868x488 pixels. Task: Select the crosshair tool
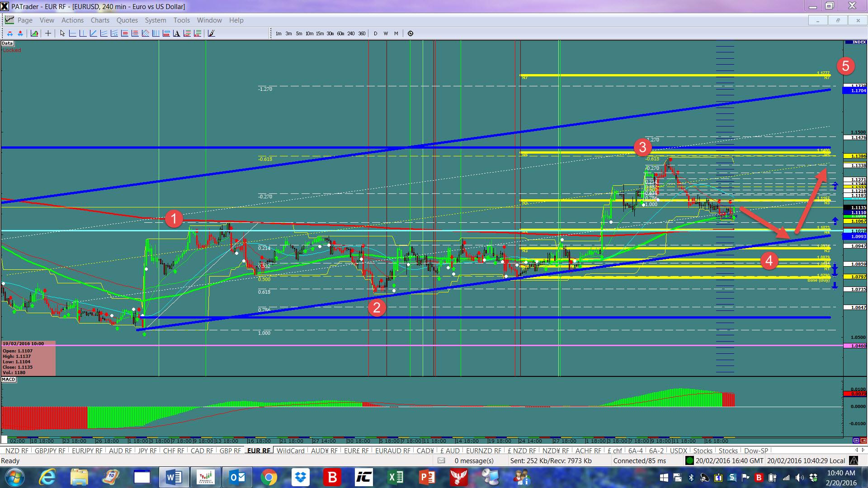tap(48, 33)
